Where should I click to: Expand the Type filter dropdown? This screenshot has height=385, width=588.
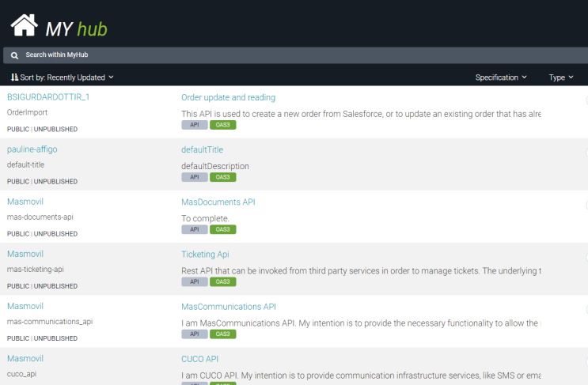(561, 77)
